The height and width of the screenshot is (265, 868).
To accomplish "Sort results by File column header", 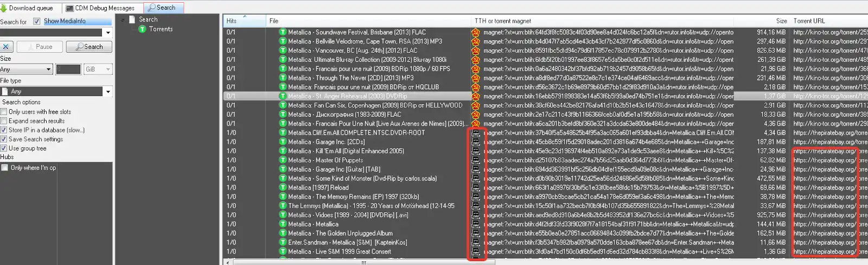I will click(x=369, y=21).
